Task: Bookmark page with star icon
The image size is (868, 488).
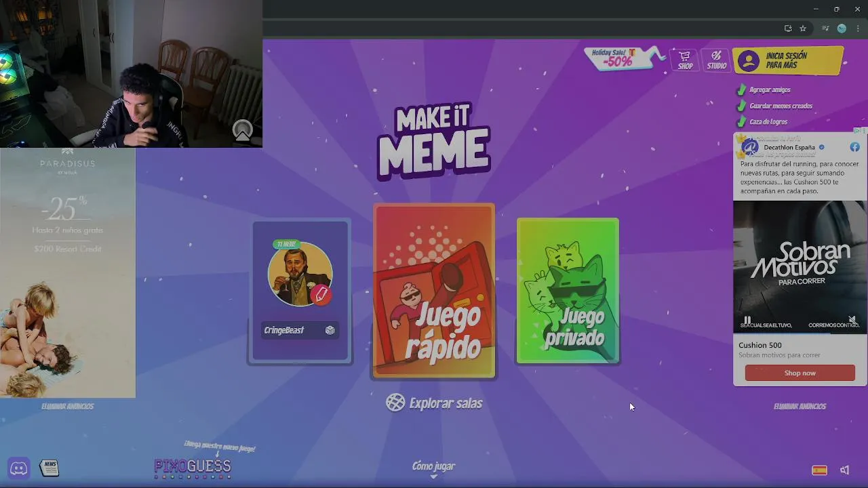Action: [x=803, y=28]
